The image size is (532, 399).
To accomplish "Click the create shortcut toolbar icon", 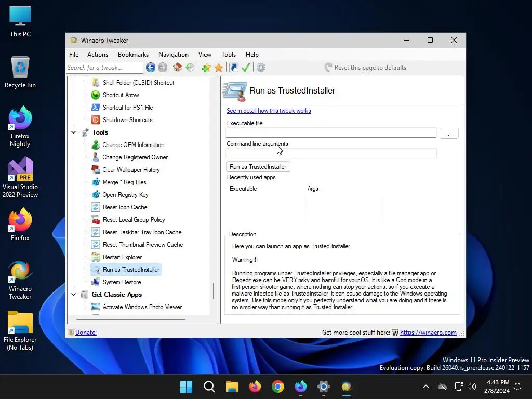I will [234, 68].
